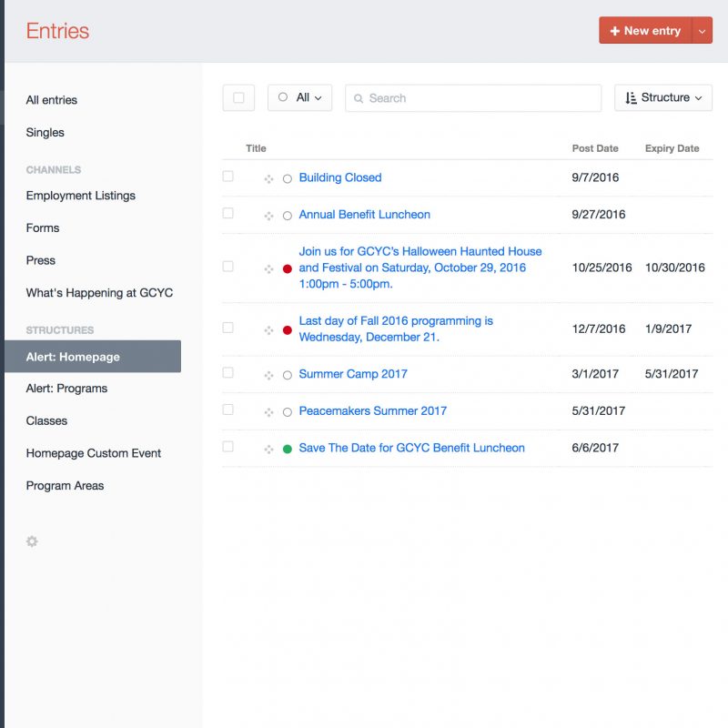Screen dimensions: 728x728
Task: Open the Structure sort dropdown
Action: pyautogui.click(x=663, y=98)
